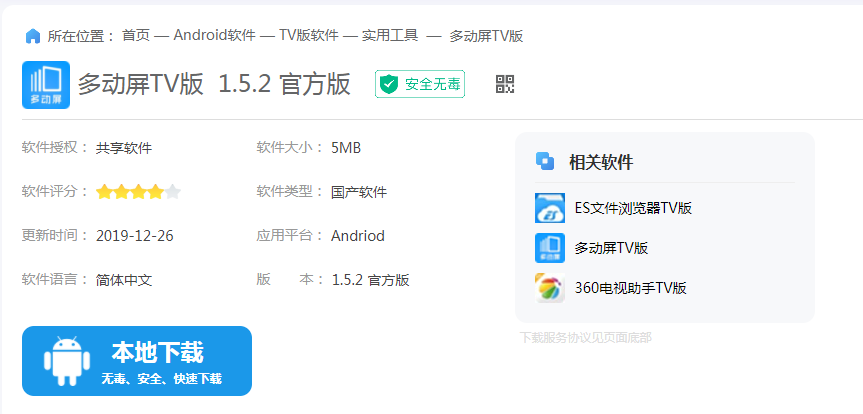Open the 首页 breadcrumb link

click(136, 36)
